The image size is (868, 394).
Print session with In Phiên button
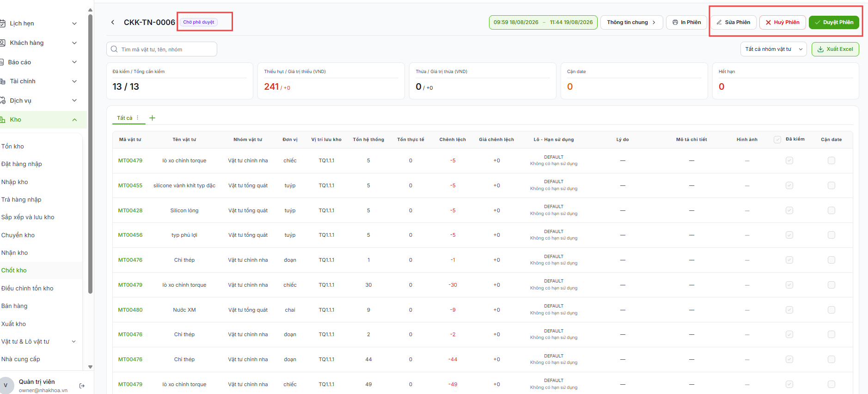(x=686, y=22)
